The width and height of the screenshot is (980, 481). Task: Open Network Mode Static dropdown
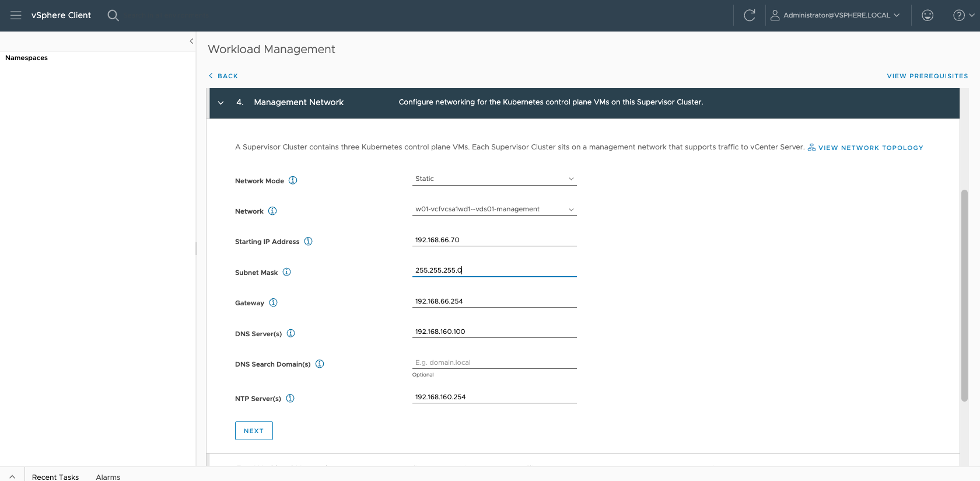(x=495, y=179)
